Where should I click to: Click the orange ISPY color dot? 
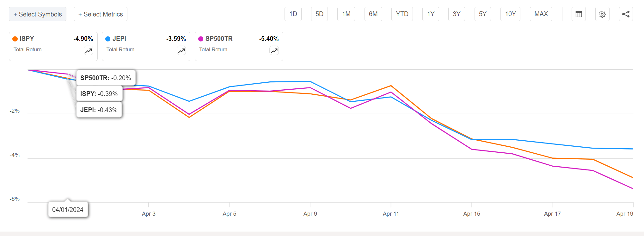click(15, 39)
